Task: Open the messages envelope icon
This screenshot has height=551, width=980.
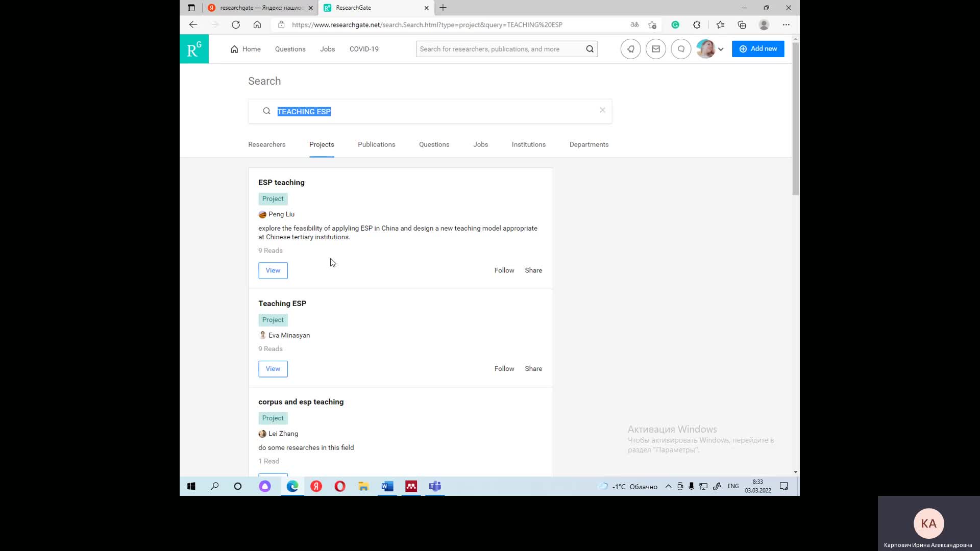Action: (x=655, y=49)
